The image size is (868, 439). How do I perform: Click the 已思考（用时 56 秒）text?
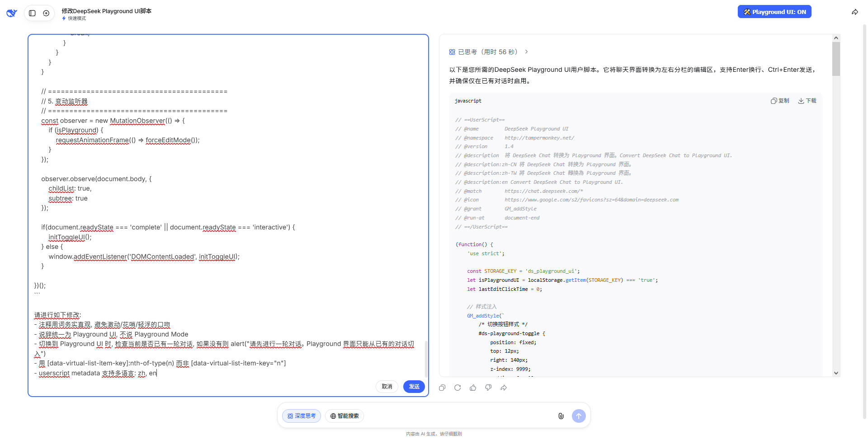(488, 52)
